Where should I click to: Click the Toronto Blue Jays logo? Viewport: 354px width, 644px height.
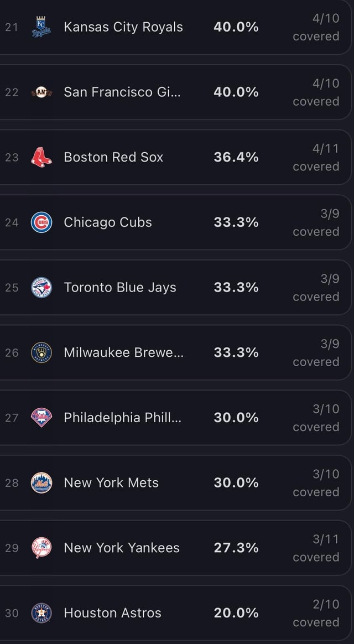[x=41, y=288]
